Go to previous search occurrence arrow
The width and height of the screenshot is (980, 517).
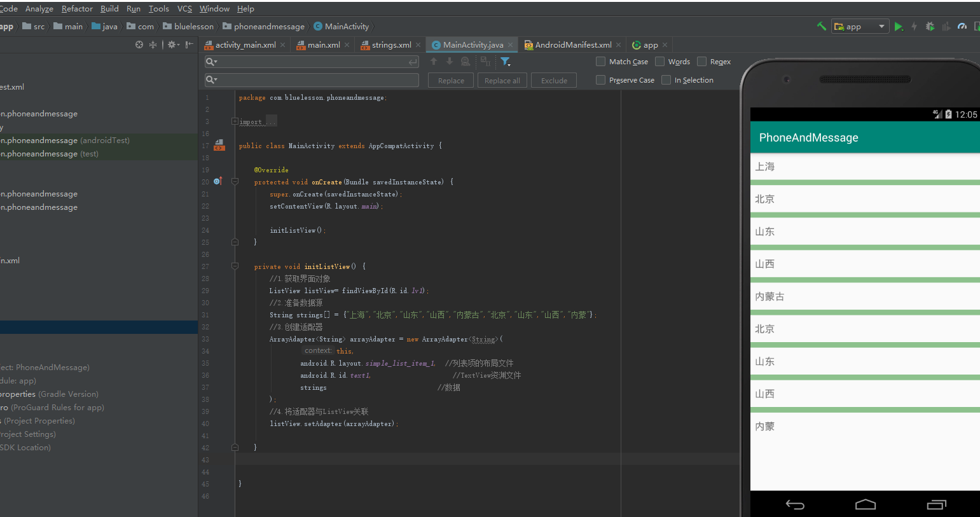click(434, 62)
